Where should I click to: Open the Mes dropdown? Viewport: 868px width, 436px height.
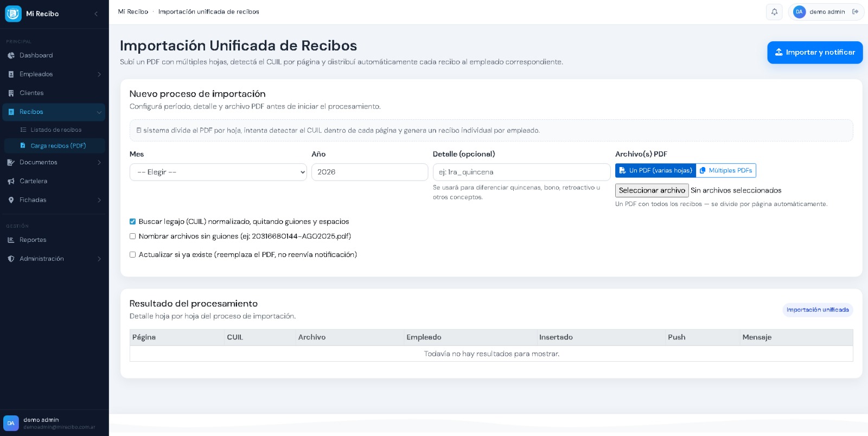[x=218, y=172]
